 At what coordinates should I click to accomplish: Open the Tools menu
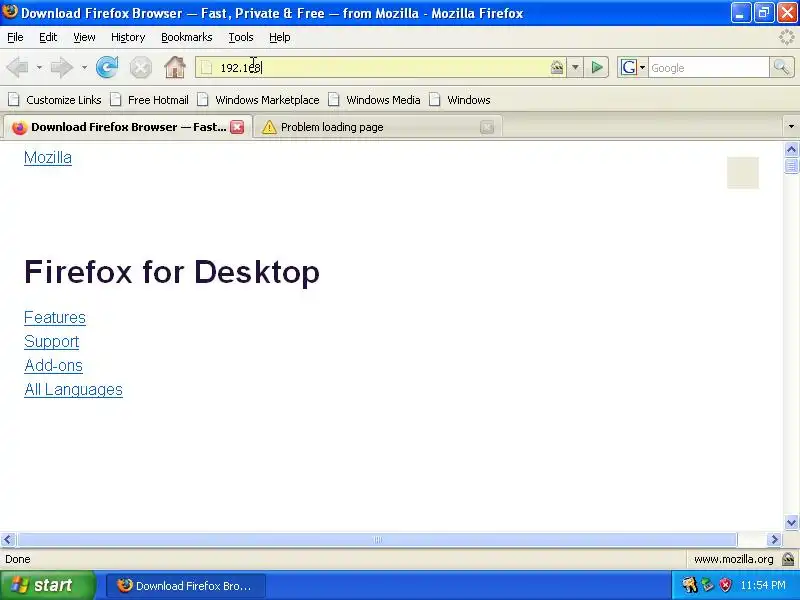241,37
